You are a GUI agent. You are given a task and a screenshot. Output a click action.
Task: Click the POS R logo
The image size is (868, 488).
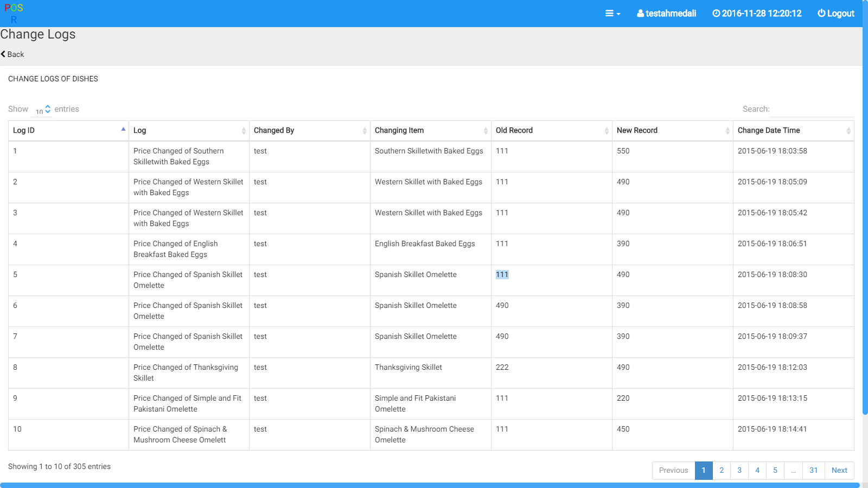[x=14, y=14]
